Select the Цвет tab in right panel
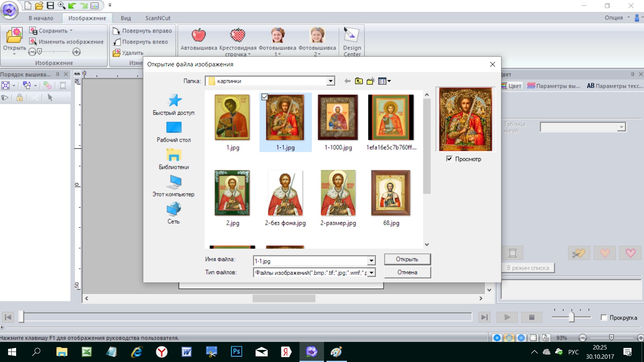The height and width of the screenshot is (362, 644). (x=512, y=86)
